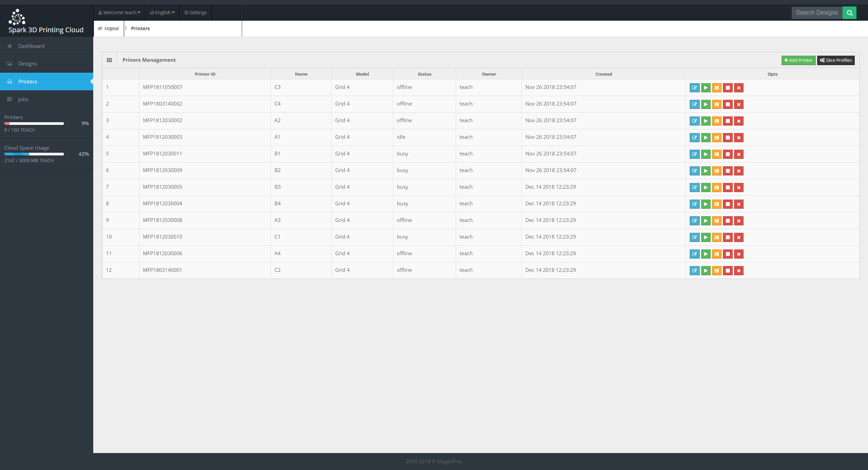Stop printer C3 with the stop icon
This screenshot has height=470, width=868.
tap(728, 88)
